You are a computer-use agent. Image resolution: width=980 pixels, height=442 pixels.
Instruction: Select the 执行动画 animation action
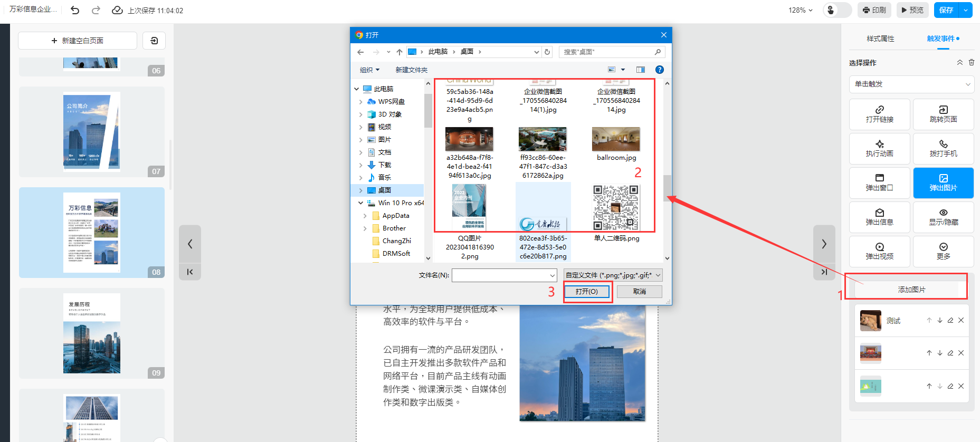tap(879, 148)
